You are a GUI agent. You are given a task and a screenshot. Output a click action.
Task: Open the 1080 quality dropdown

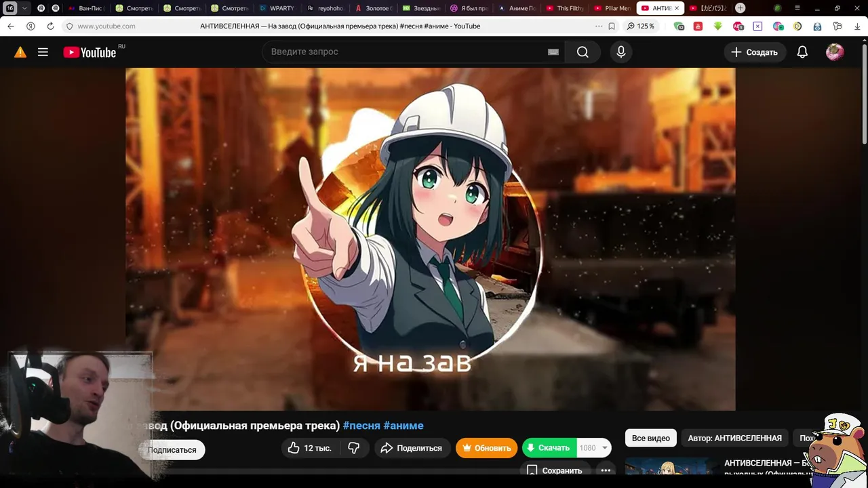click(x=594, y=448)
